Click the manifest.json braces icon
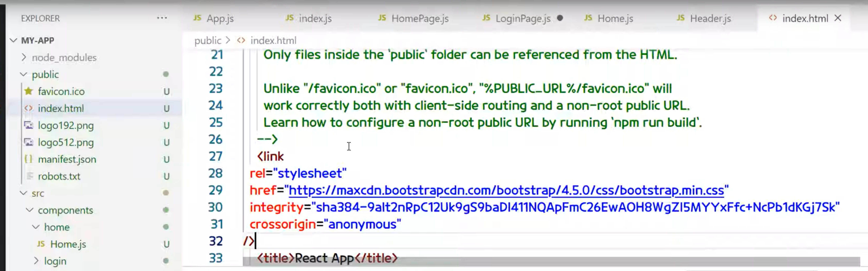868x271 pixels. click(x=29, y=159)
